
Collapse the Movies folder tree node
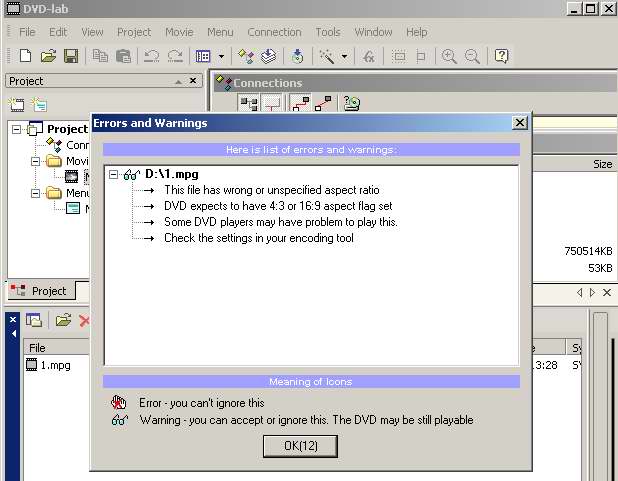coord(35,161)
